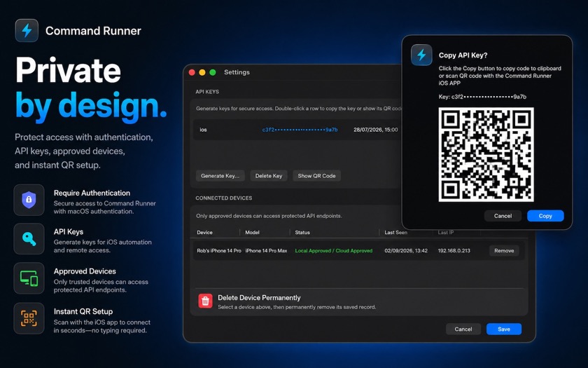Click the Settings window title
This screenshot has width=588, height=368.
click(237, 72)
